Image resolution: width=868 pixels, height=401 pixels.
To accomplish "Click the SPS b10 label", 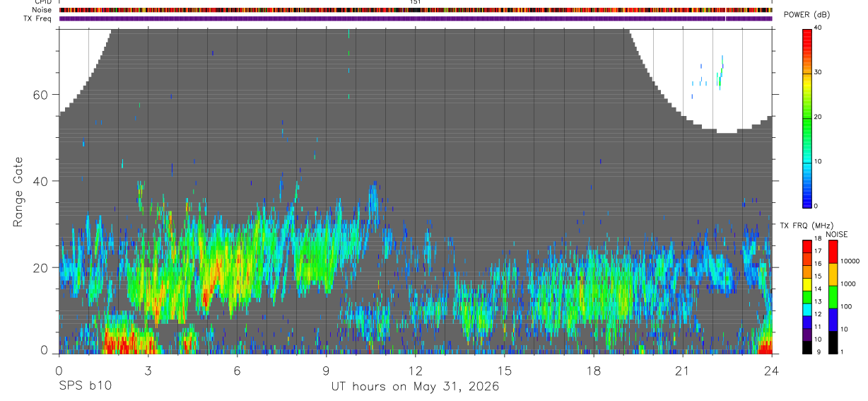I will coord(85,386).
